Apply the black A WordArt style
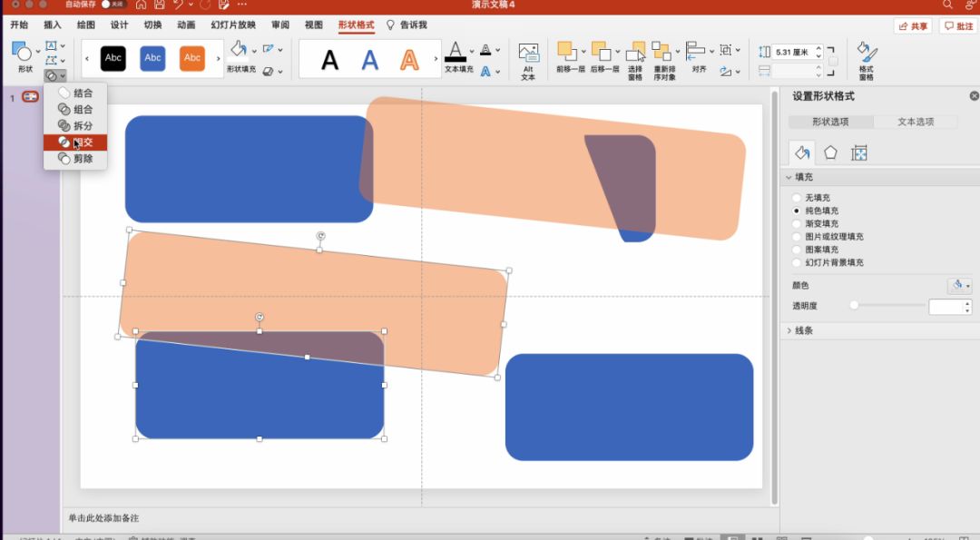Viewport: 980px width, 540px height. (x=330, y=60)
